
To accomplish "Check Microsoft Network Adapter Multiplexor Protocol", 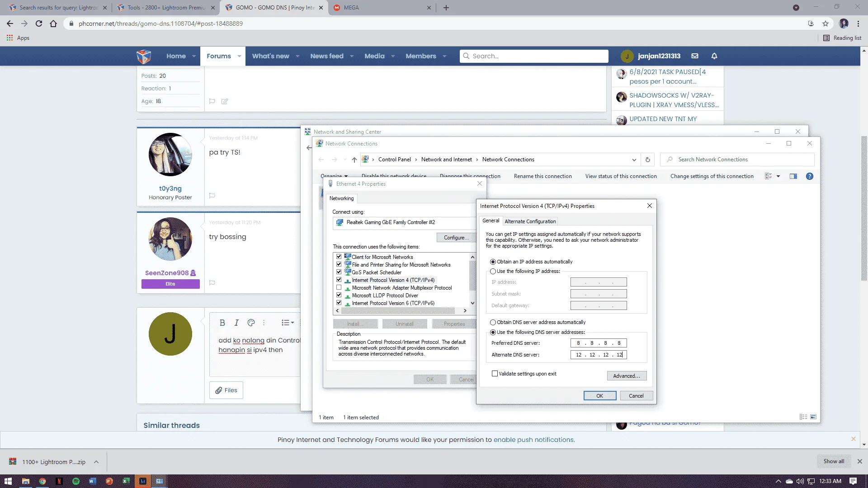I will pos(339,287).
